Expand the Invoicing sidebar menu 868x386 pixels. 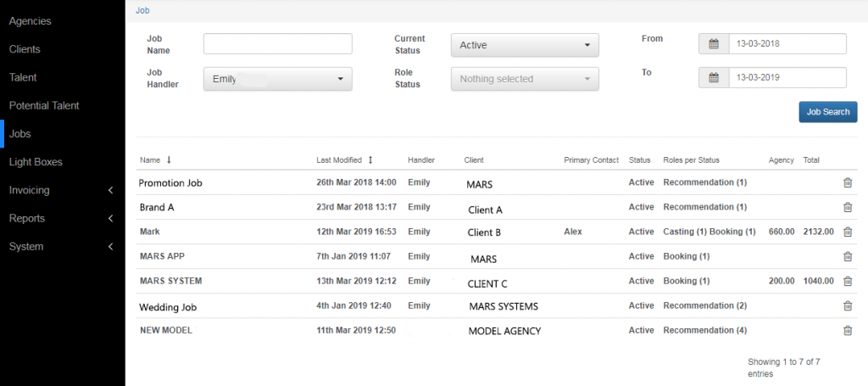pos(62,190)
